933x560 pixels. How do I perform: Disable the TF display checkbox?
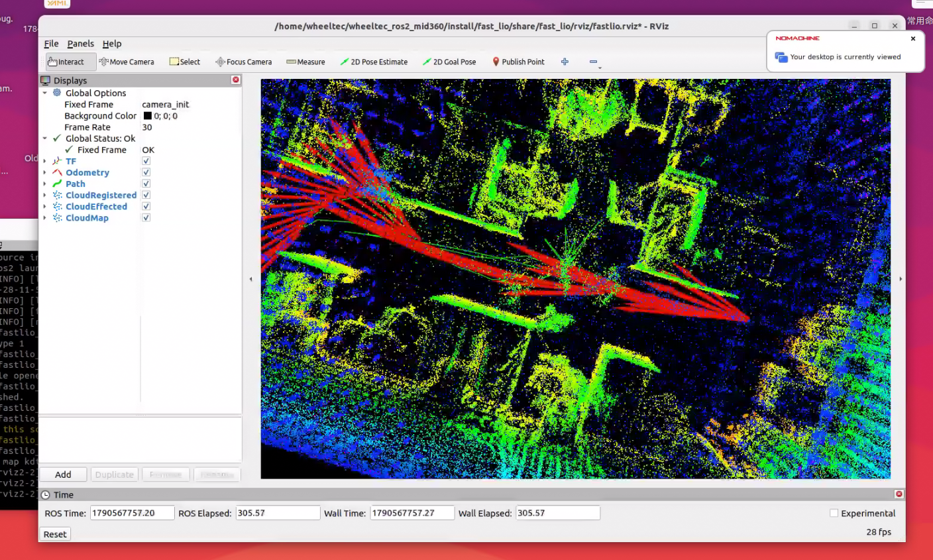pos(146,161)
